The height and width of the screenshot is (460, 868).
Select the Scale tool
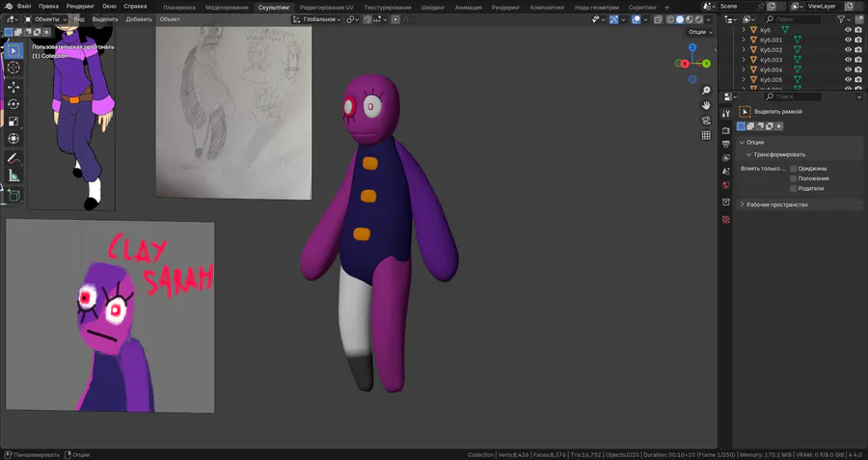[14, 122]
